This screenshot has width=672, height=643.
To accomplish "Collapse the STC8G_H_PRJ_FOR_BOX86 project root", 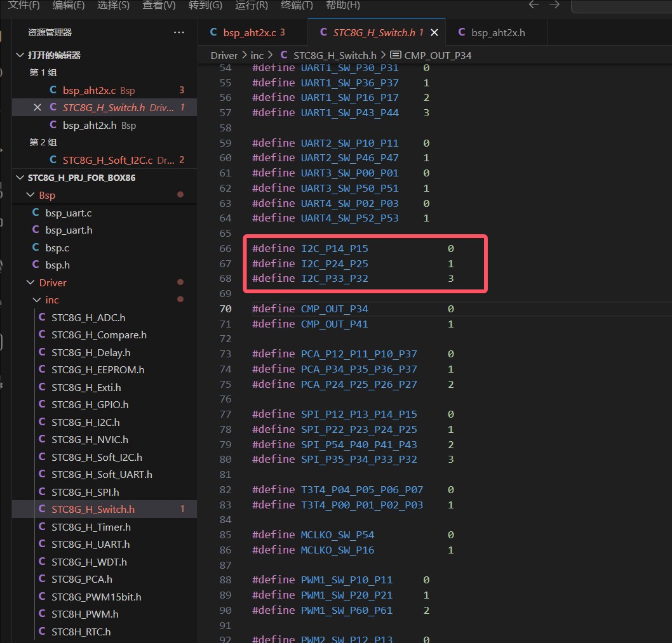I will tap(20, 177).
